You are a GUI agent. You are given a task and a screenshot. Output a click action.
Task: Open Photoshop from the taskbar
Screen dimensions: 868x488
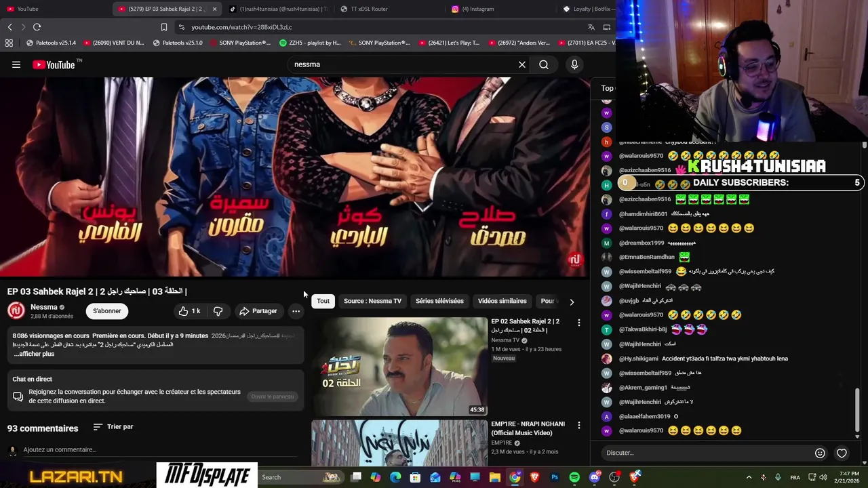[x=555, y=477]
